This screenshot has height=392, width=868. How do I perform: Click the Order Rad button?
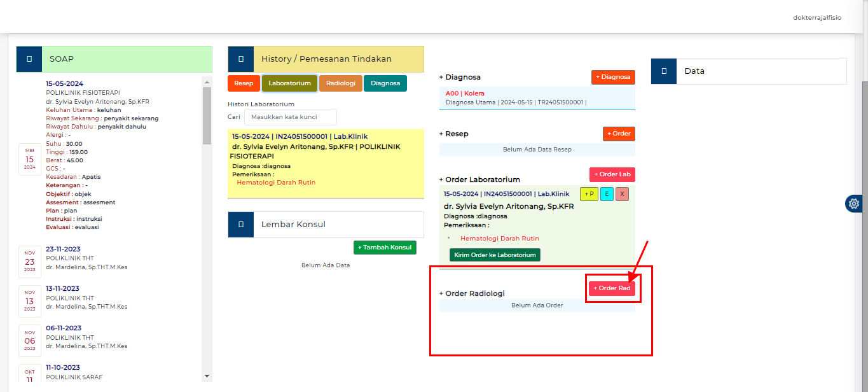click(612, 288)
